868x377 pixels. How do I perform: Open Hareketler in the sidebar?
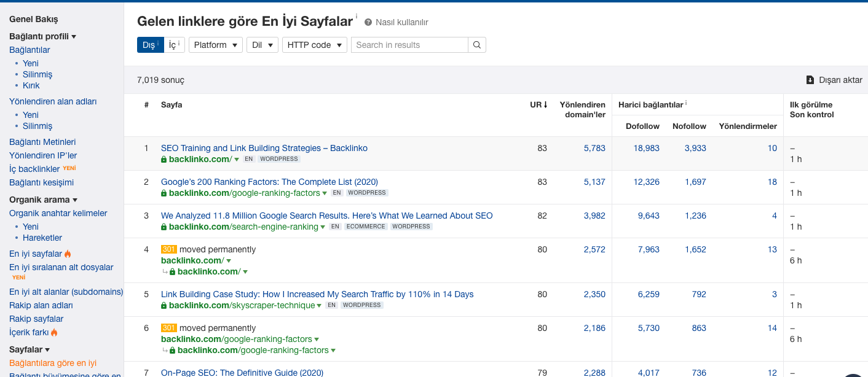point(42,238)
